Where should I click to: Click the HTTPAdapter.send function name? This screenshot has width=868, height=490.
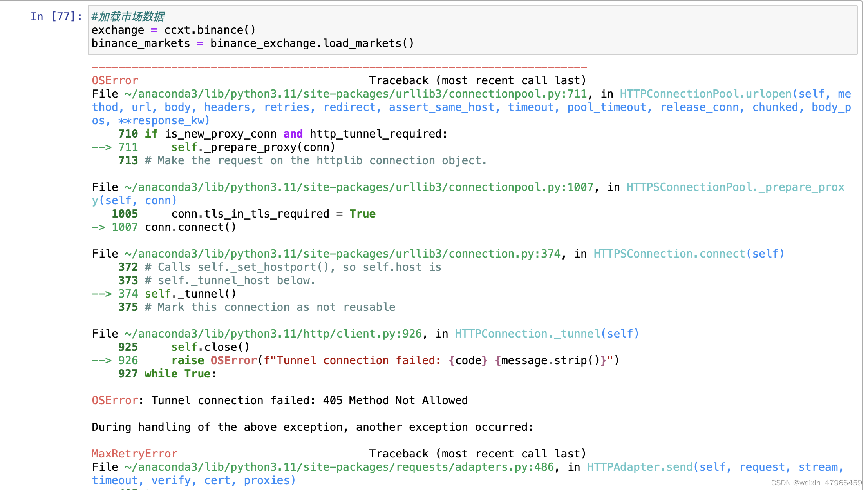[639, 467]
